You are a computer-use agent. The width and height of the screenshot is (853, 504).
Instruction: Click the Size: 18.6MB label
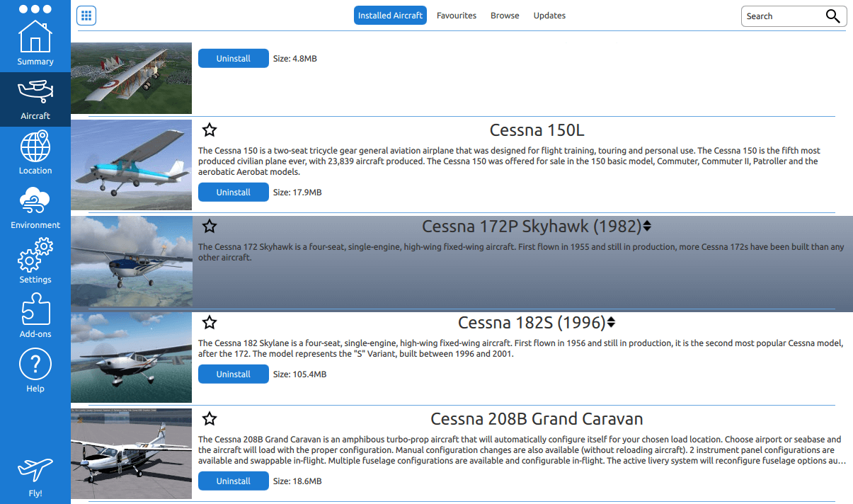click(297, 481)
